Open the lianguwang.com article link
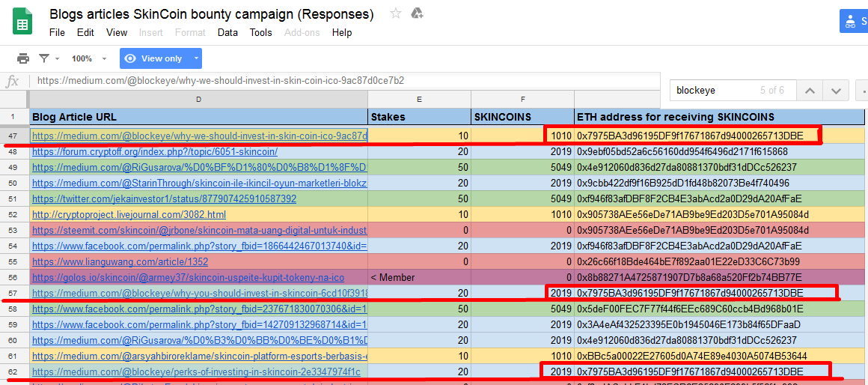 point(120,261)
